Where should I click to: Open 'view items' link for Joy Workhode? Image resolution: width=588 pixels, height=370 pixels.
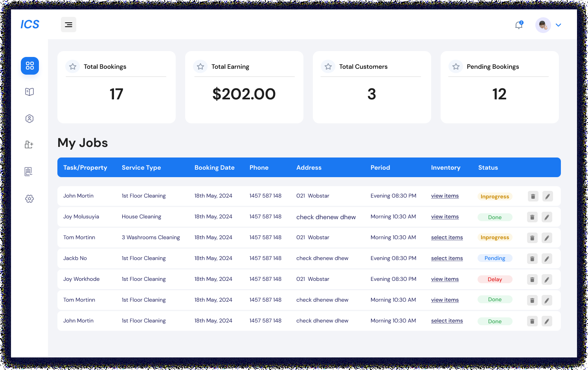(x=445, y=279)
